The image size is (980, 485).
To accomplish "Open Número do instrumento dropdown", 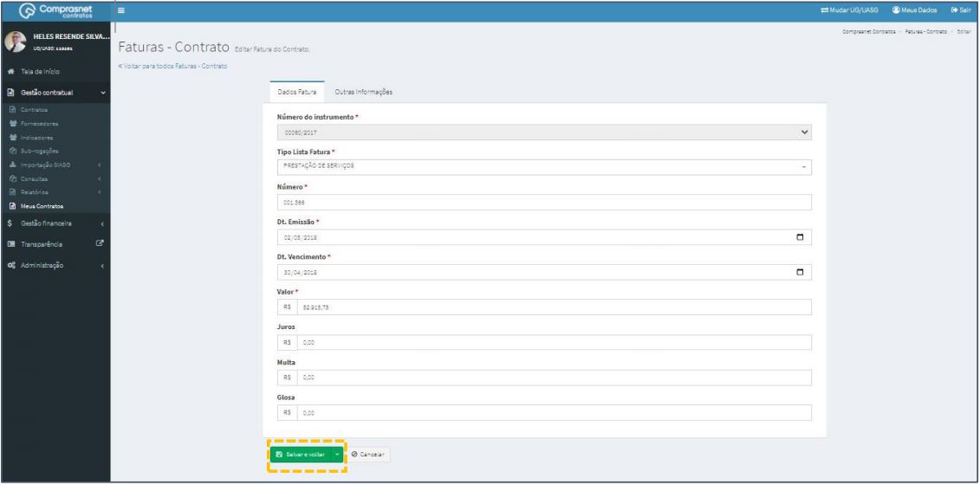I will [544, 133].
